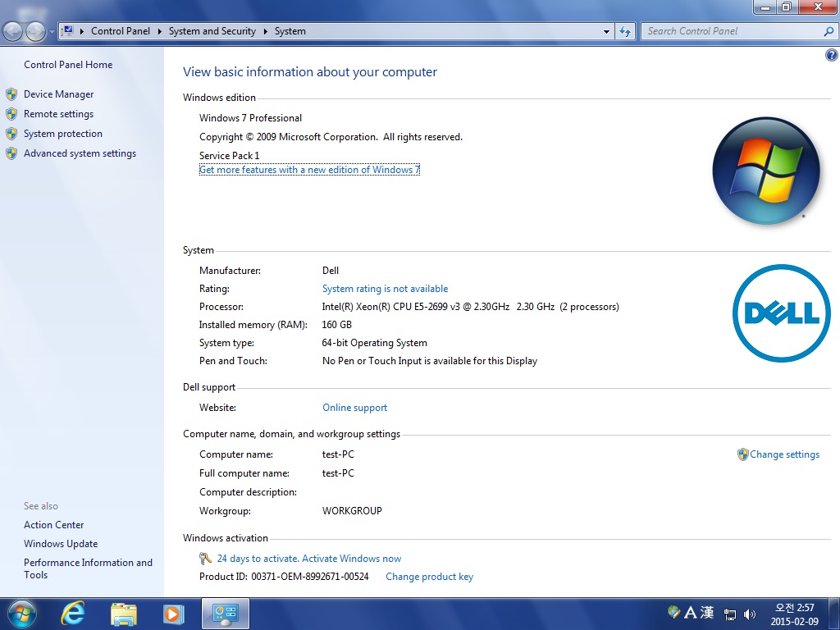The width and height of the screenshot is (840, 630).
Task: Click Control Panel taskbar button
Action: coord(226,614)
